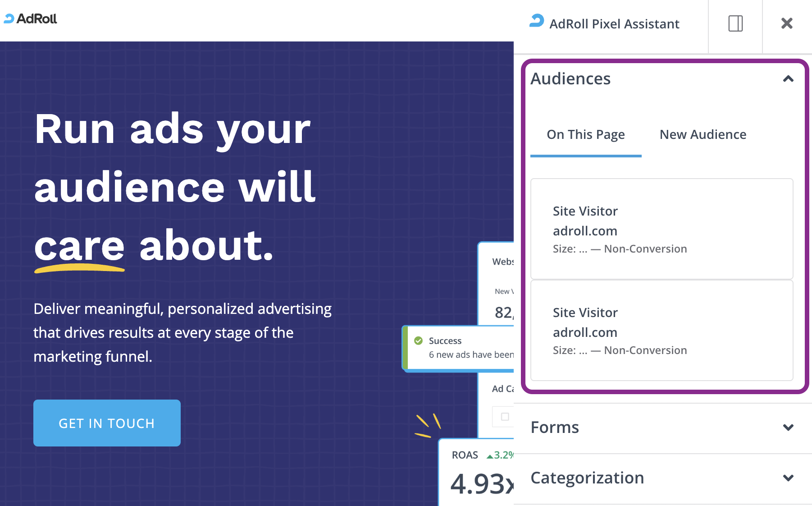This screenshot has width=812, height=506.
Task: Click the underlined word care in headline
Action: pos(79,246)
